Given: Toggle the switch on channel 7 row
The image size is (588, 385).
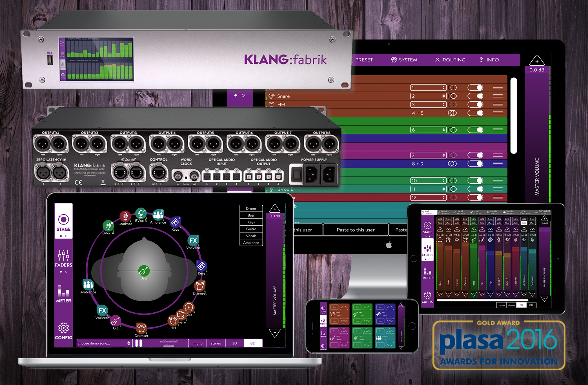Looking at the screenshot, I should tap(475, 155).
